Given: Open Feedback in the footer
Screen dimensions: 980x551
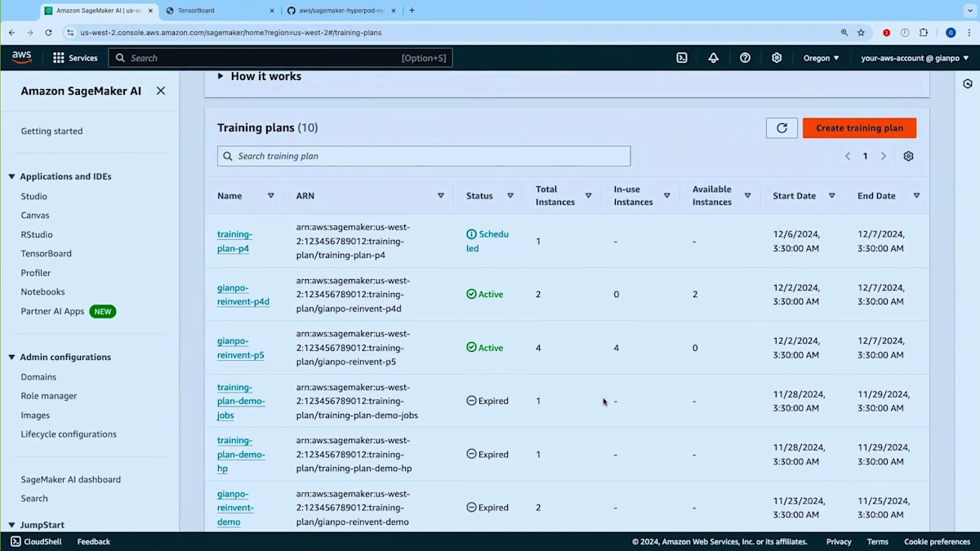Looking at the screenshot, I should (x=94, y=541).
